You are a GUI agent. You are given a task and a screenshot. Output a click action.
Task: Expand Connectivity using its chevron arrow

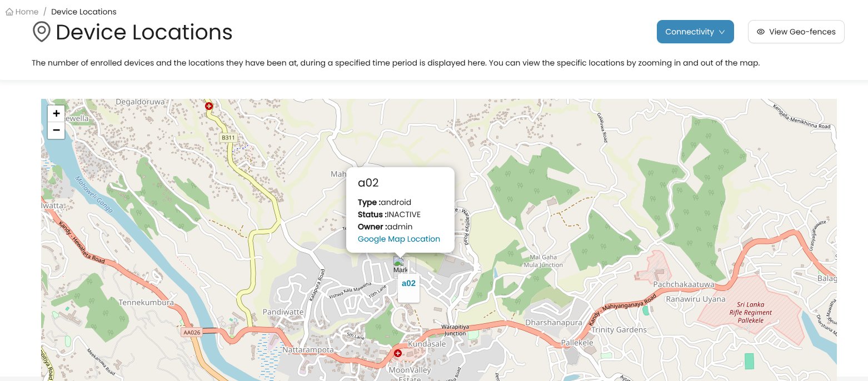(x=722, y=32)
